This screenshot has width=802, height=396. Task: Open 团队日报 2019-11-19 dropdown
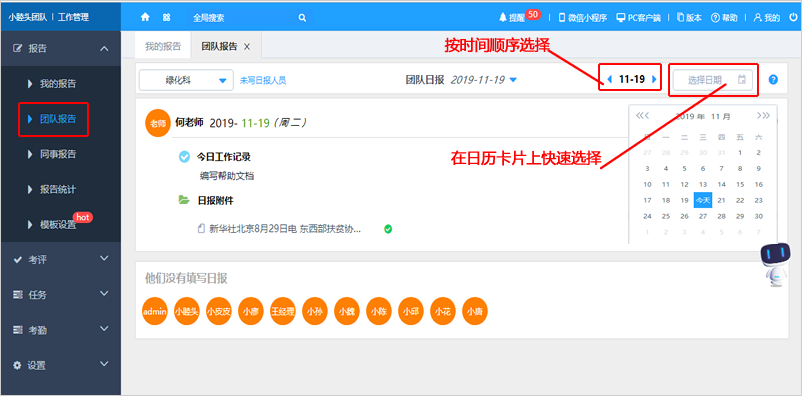[x=461, y=80]
